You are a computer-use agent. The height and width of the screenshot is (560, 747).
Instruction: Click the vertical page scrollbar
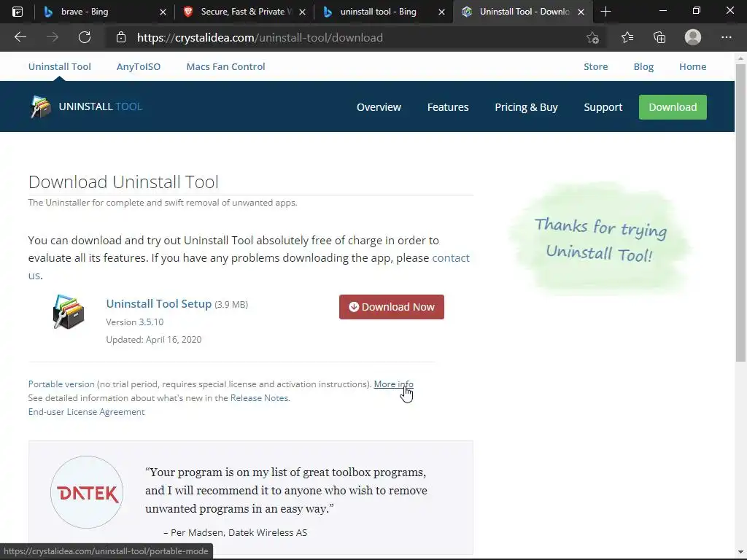(740, 212)
